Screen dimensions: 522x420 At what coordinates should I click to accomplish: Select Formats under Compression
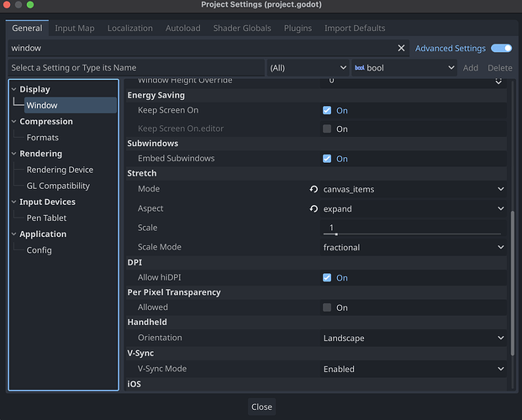pos(43,138)
